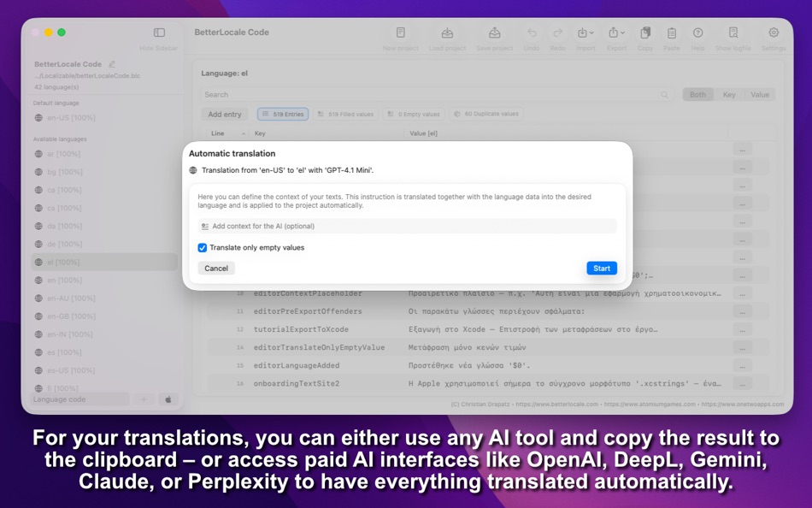This screenshot has height=508, width=812.
Task: Uncheck 'Translate only empty values'
Action: pyautogui.click(x=203, y=248)
